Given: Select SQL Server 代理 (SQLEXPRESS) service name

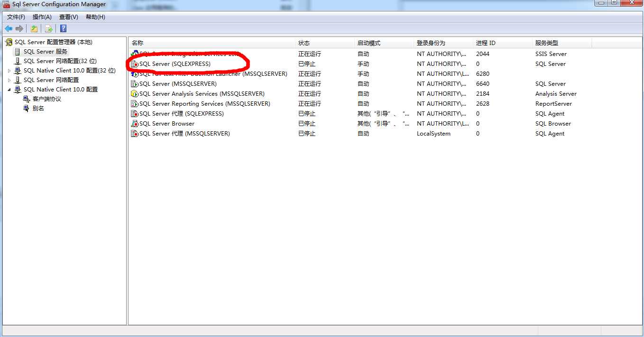Looking at the screenshot, I should (x=182, y=114).
